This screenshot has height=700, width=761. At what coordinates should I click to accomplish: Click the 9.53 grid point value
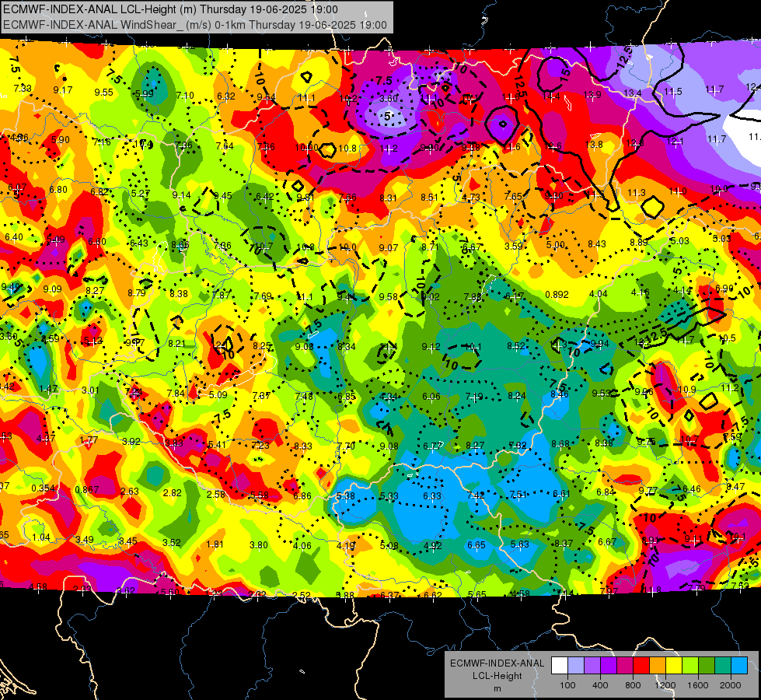pyautogui.click(x=601, y=393)
